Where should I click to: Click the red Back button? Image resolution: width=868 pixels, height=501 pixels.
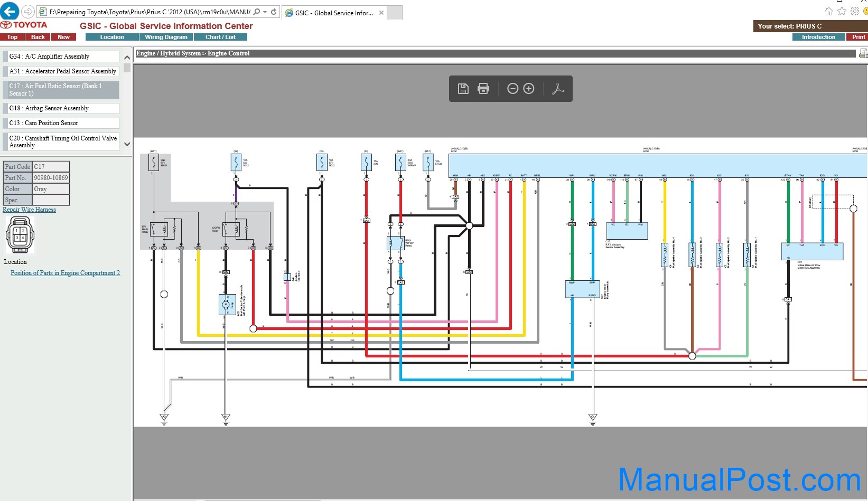(x=38, y=37)
